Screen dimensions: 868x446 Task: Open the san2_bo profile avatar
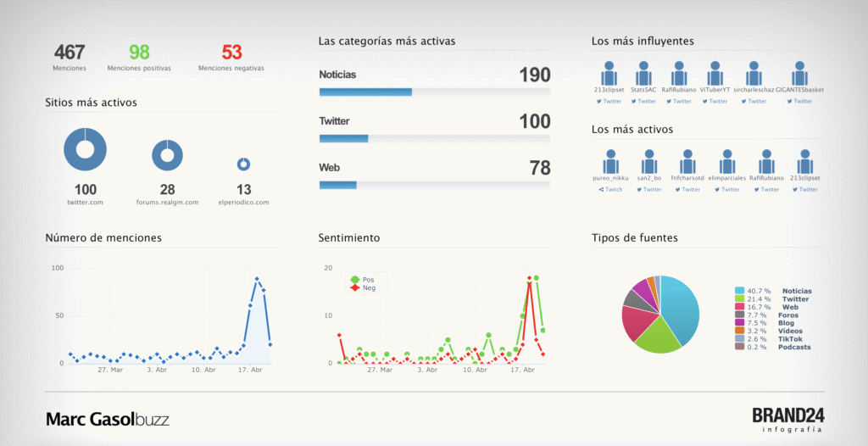coord(648,161)
